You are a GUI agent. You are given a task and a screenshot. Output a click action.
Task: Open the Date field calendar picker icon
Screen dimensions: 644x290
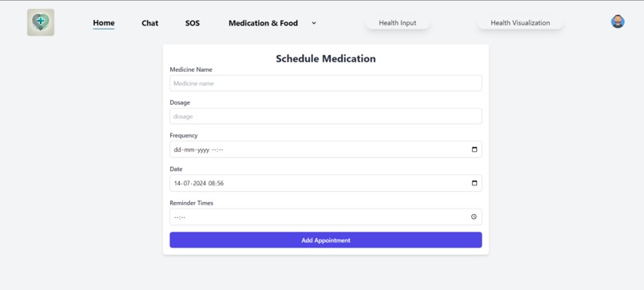pyautogui.click(x=475, y=183)
